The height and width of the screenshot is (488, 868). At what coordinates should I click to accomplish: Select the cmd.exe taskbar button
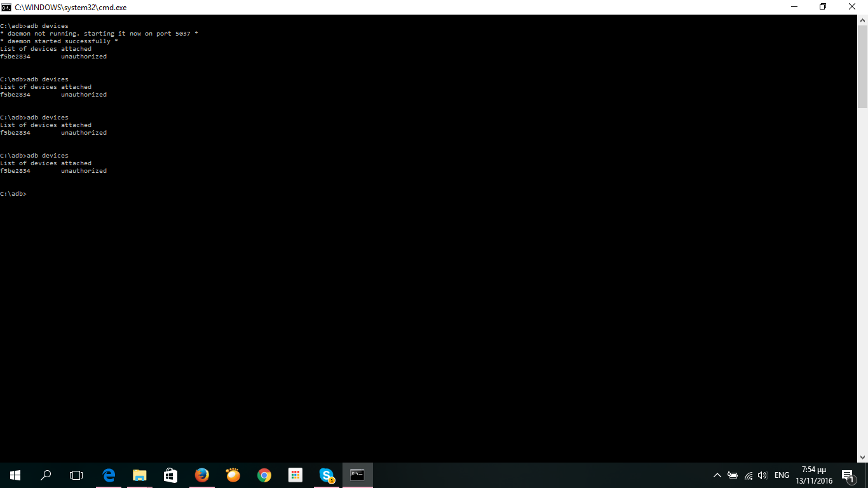(x=358, y=475)
